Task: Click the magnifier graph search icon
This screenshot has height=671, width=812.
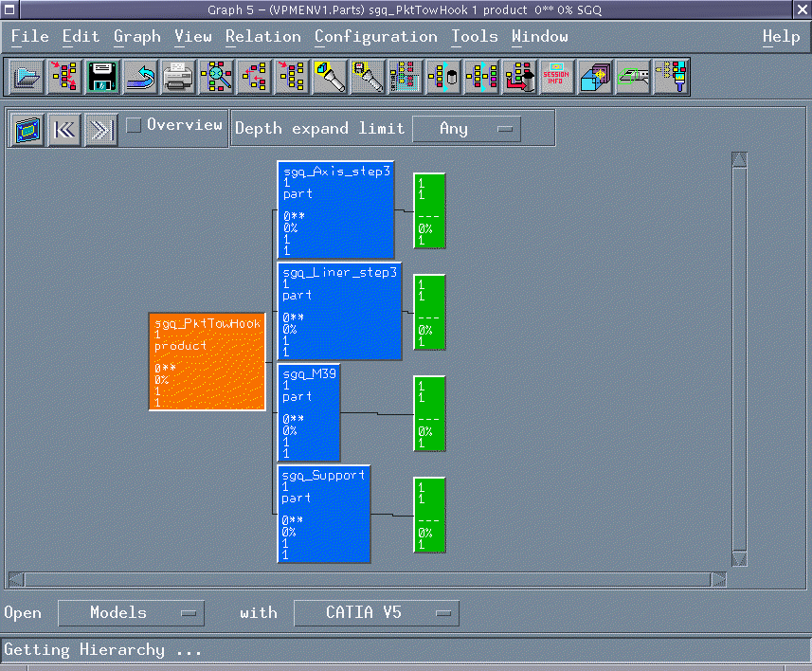Action: [x=217, y=77]
